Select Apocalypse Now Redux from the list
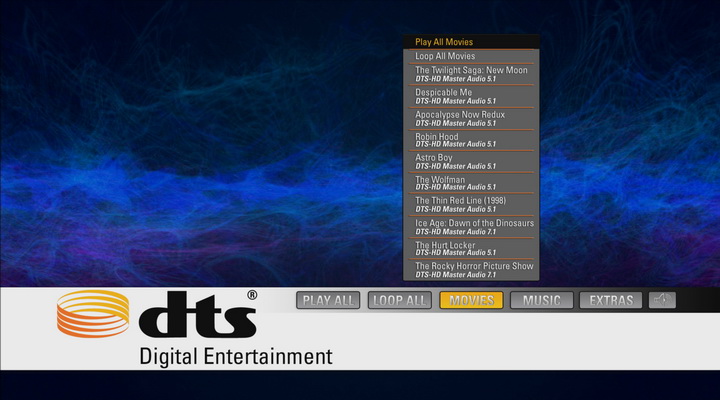The image size is (720, 400). [x=471, y=118]
